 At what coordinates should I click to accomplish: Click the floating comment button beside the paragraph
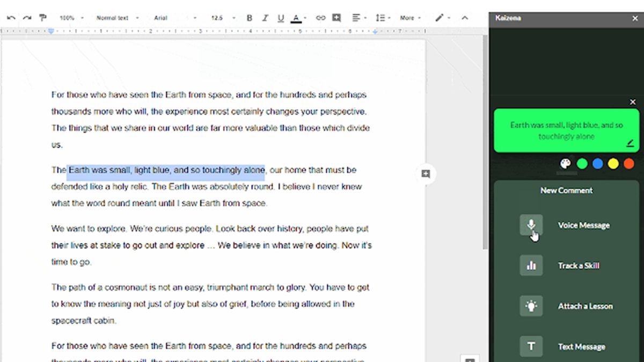426,174
